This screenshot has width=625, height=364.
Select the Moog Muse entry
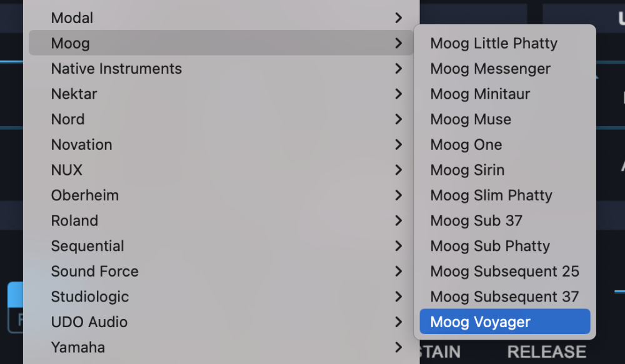click(x=471, y=119)
